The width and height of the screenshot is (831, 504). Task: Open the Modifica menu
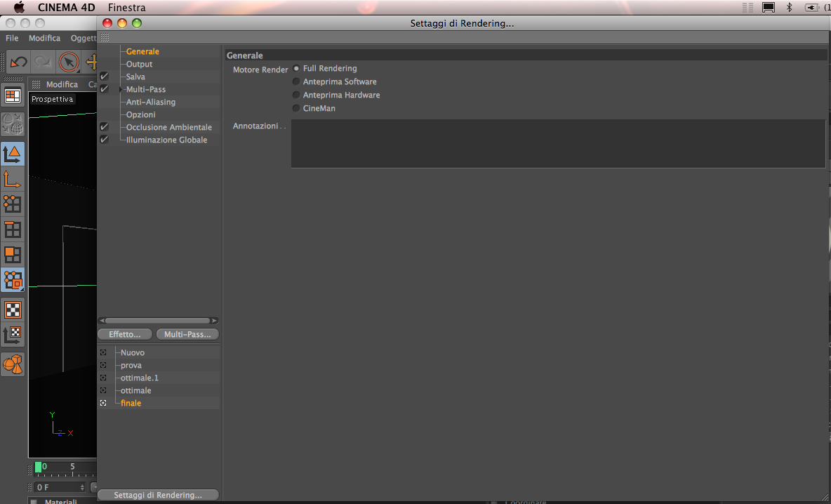(x=44, y=38)
